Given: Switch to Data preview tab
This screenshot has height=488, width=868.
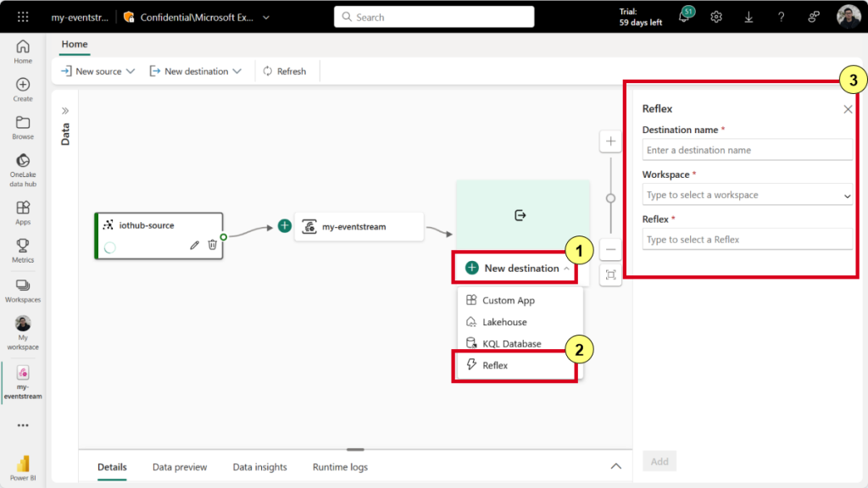Looking at the screenshot, I should click(180, 467).
